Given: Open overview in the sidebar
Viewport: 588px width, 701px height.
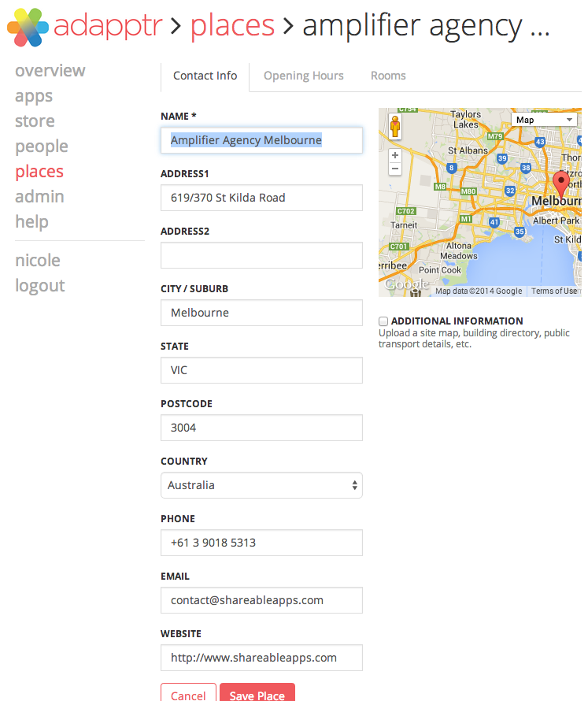Looking at the screenshot, I should click(x=50, y=71).
